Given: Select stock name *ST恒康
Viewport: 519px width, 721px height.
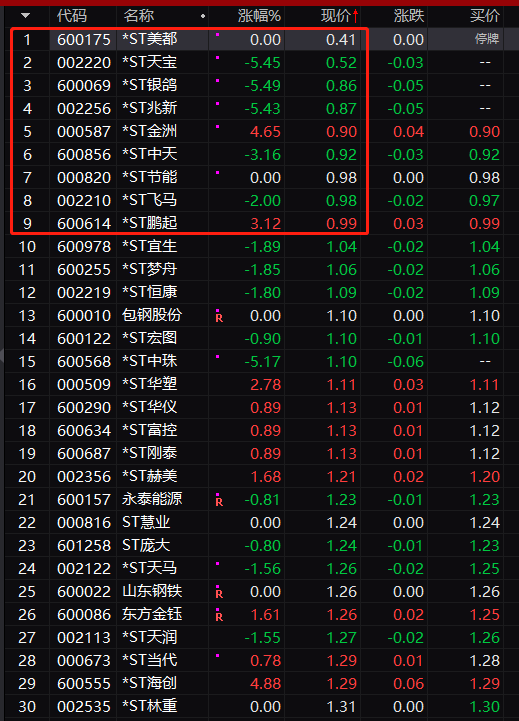Looking at the screenshot, I should tap(149, 292).
